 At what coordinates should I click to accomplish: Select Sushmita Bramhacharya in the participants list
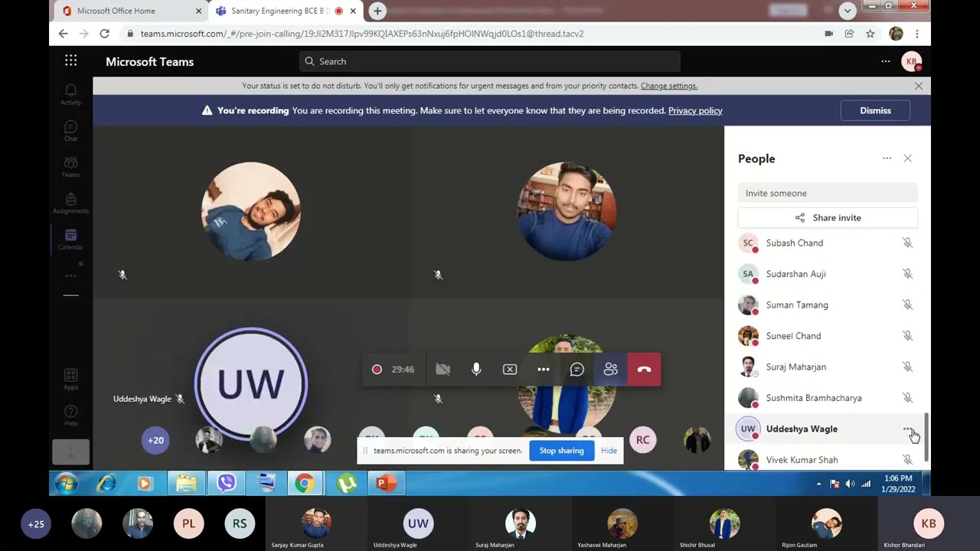click(825, 398)
